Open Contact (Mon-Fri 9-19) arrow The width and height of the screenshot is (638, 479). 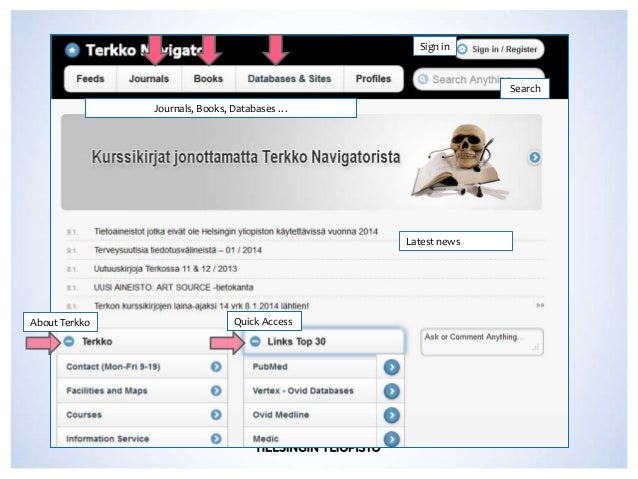point(216,367)
